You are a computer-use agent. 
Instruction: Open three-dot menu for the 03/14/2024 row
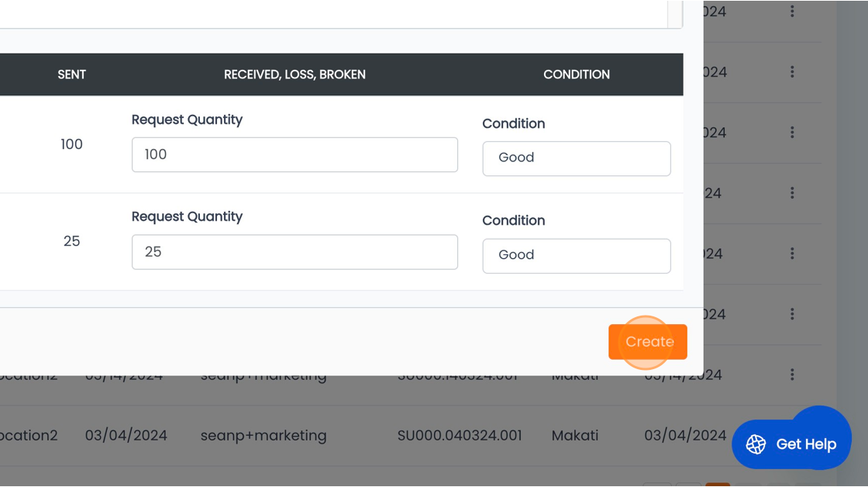pyautogui.click(x=792, y=375)
